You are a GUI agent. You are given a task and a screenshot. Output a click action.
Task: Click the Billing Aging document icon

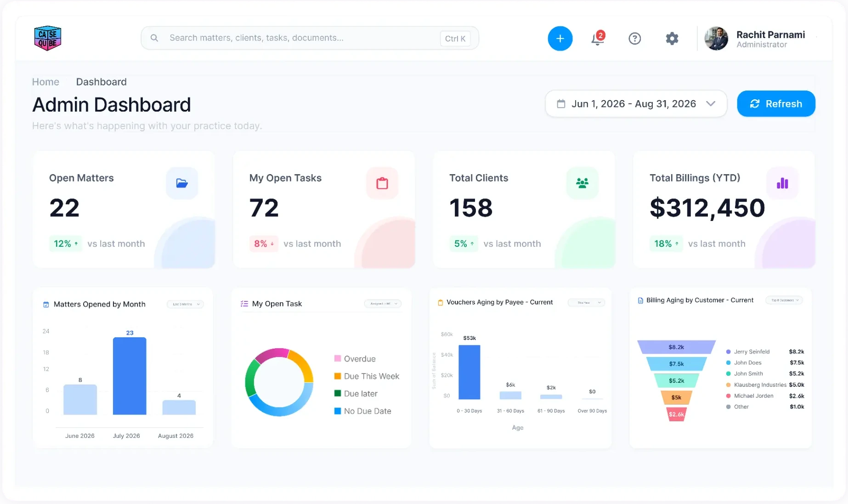(x=640, y=300)
